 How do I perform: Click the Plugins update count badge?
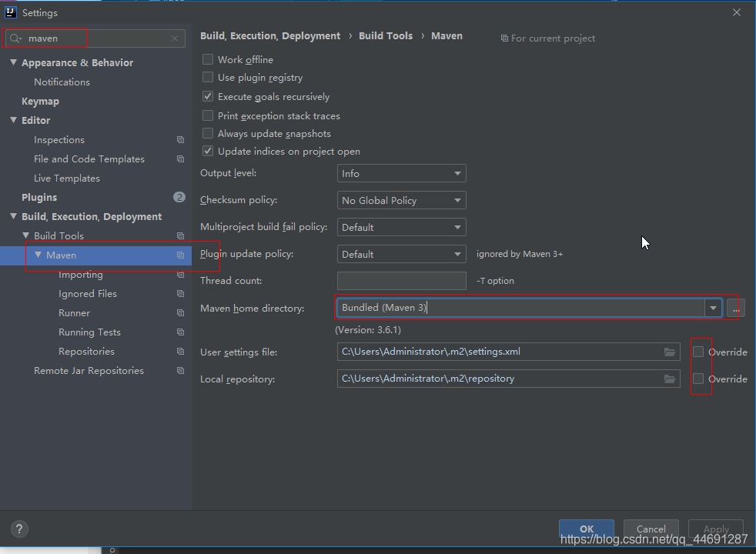pyautogui.click(x=179, y=197)
